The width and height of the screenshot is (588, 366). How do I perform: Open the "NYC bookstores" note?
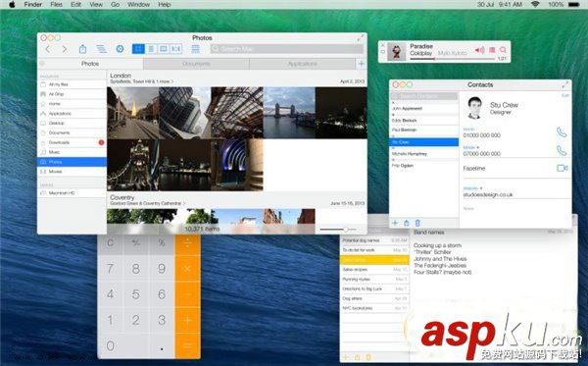(x=374, y=308)
